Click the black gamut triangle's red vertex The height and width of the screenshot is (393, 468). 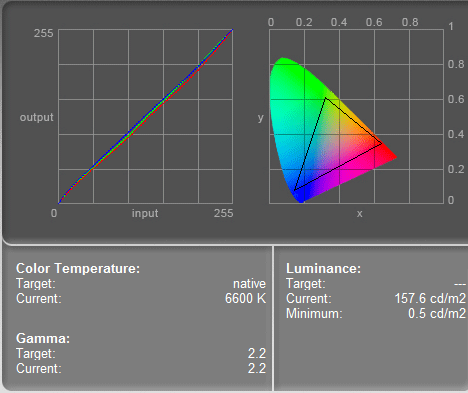point(381,144)
